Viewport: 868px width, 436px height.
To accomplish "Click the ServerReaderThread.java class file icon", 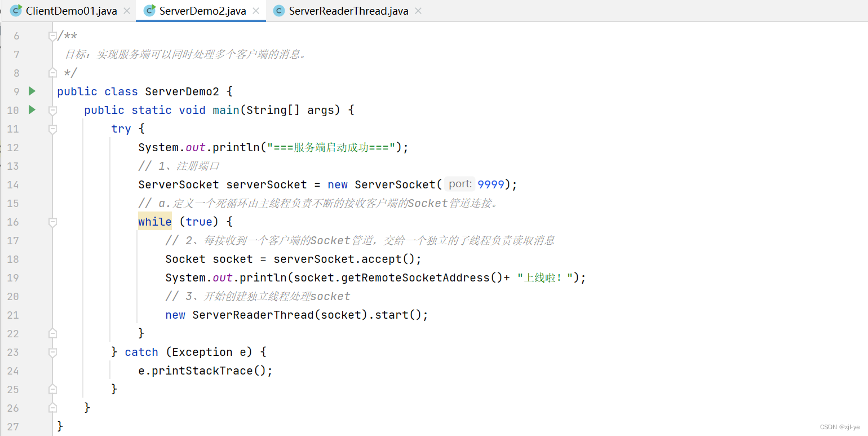I will 279,11.
